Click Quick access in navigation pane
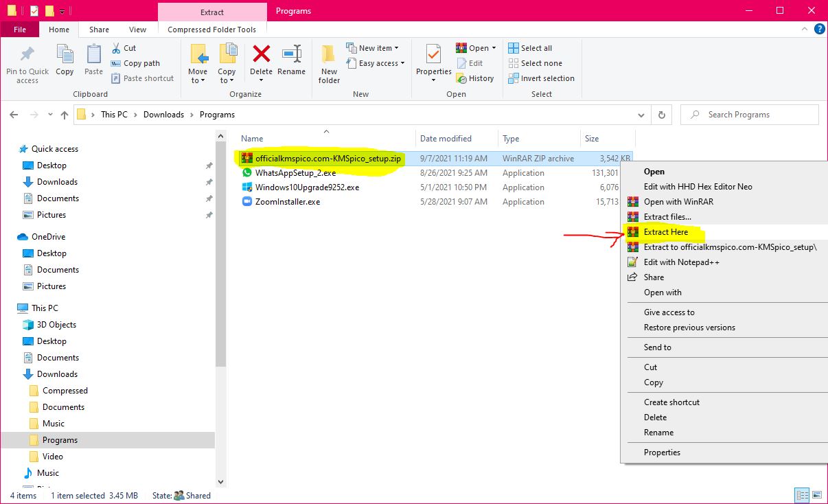This screenshot has height=504, width=828. pos(55,149)
